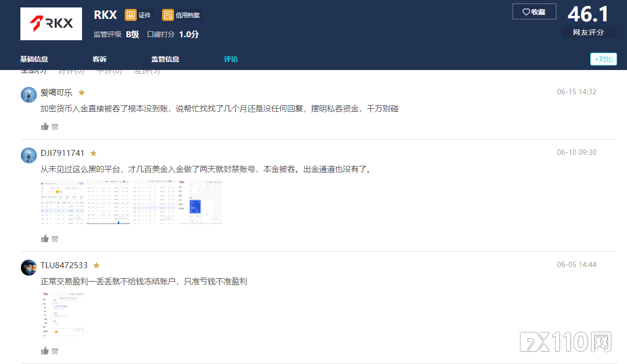Click the 46.1 网友评分 score

(x=589, y=20)
